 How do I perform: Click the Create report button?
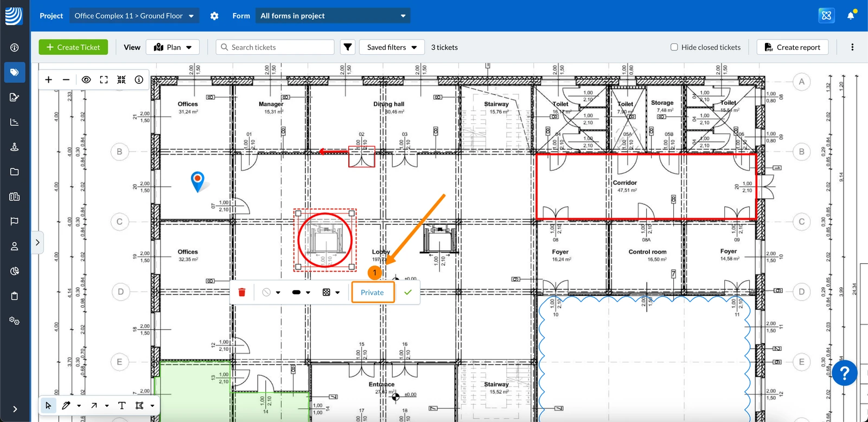pyautogui.click(x=793, y=47)
